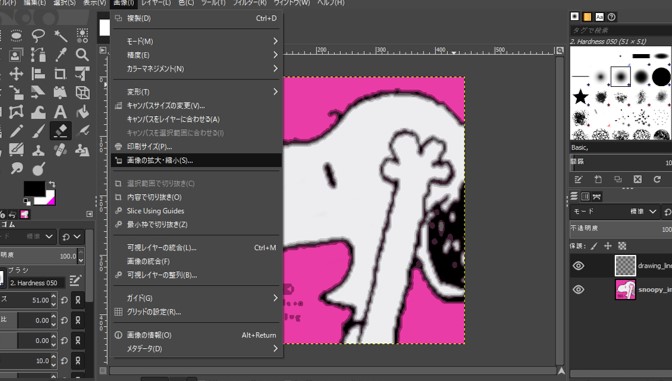Reset colors to default black and white

27,201
